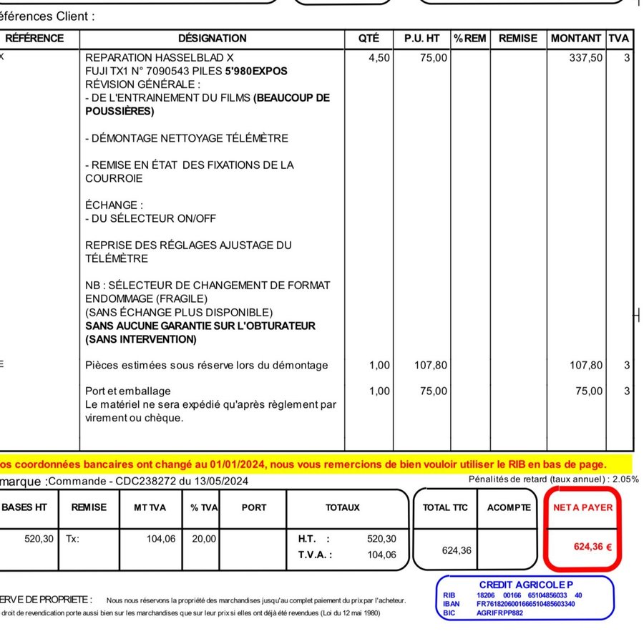Select the ACOMPTE header cell
The image size is (644, 644).
[x=509, y=507]
